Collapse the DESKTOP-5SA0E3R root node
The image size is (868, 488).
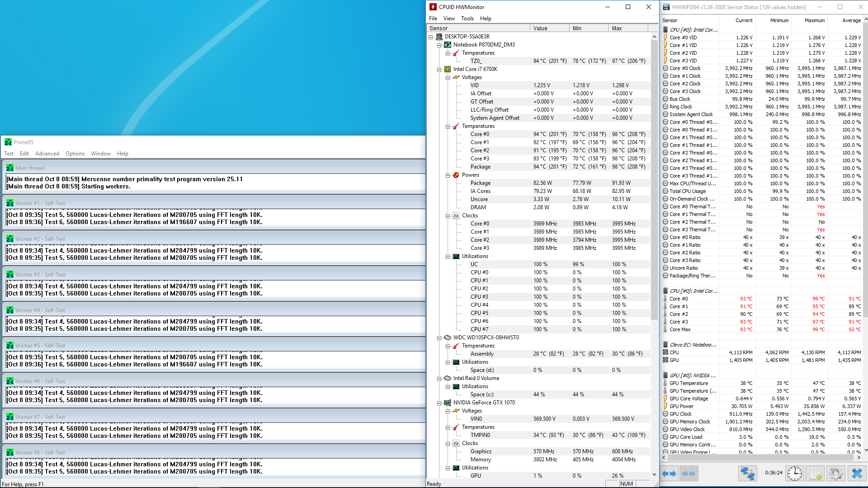click(431, 37)
